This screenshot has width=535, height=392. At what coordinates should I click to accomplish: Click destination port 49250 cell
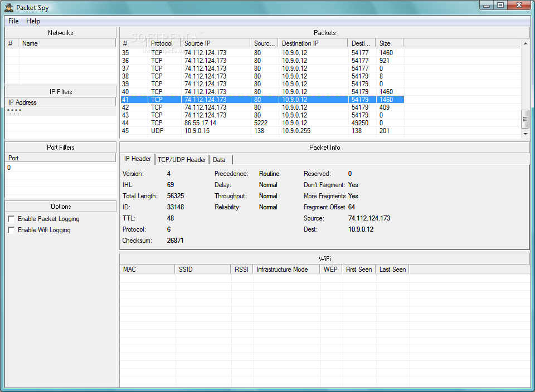pos(360,123)
